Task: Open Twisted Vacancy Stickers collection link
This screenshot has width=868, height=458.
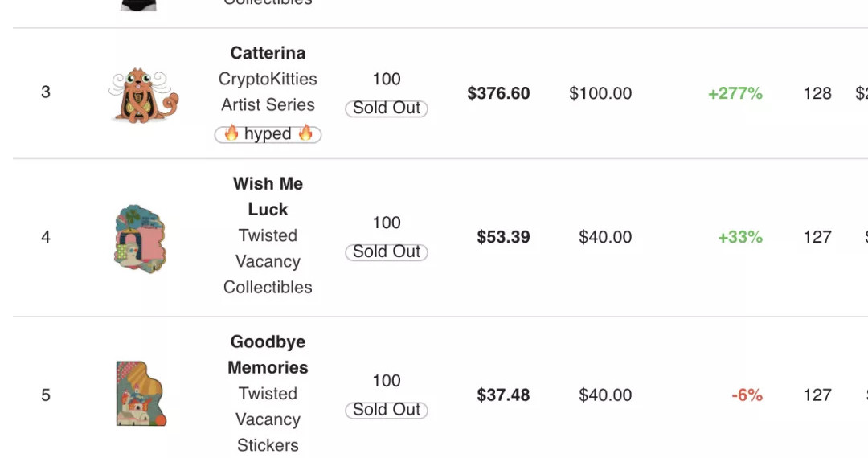Action: [x=268, y=419]
